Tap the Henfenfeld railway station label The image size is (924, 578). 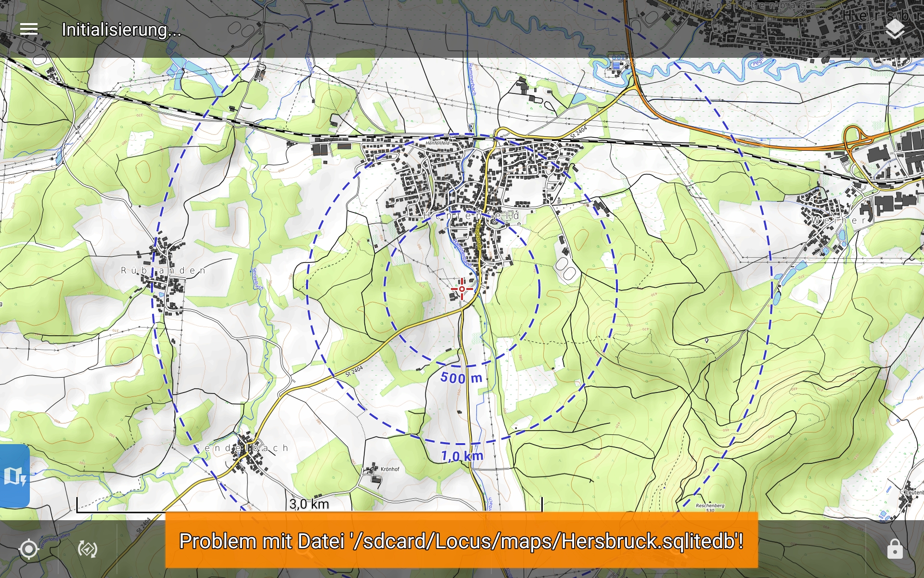tap(437, 143)
